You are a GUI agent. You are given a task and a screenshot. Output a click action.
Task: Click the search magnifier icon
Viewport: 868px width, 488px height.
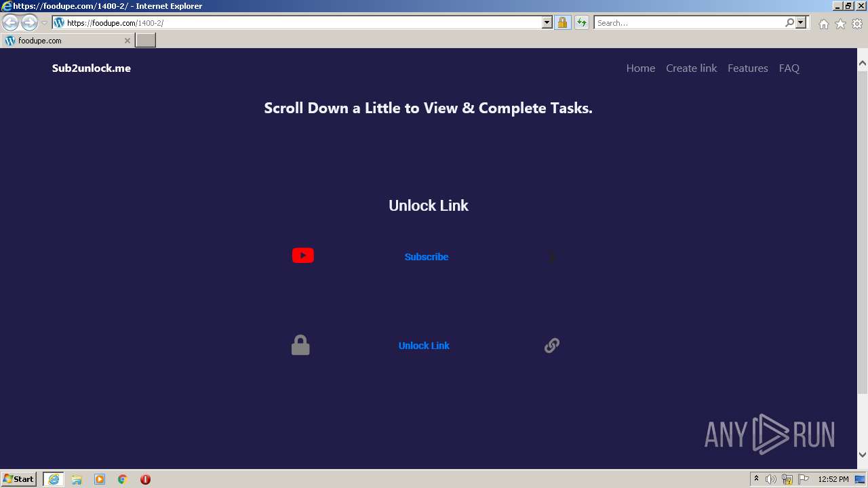pos(789,22)
